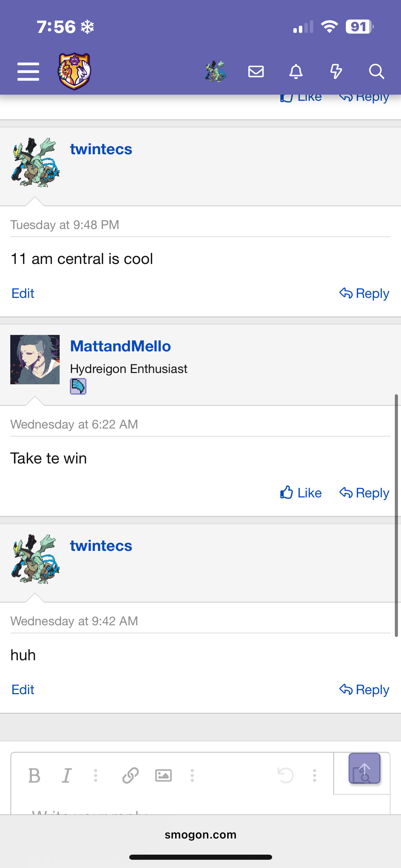Edit the "11 am central is cool" post

click(23, 293)
